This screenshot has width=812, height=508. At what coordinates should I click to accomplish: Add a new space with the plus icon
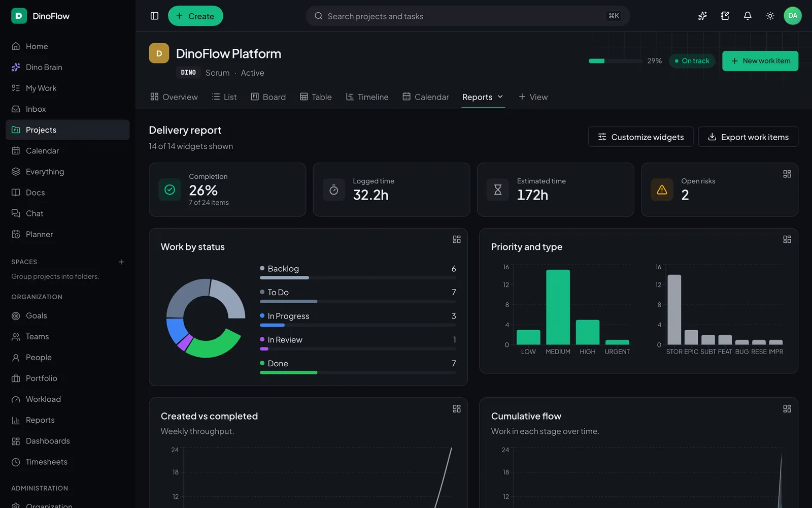coord(121,262)
